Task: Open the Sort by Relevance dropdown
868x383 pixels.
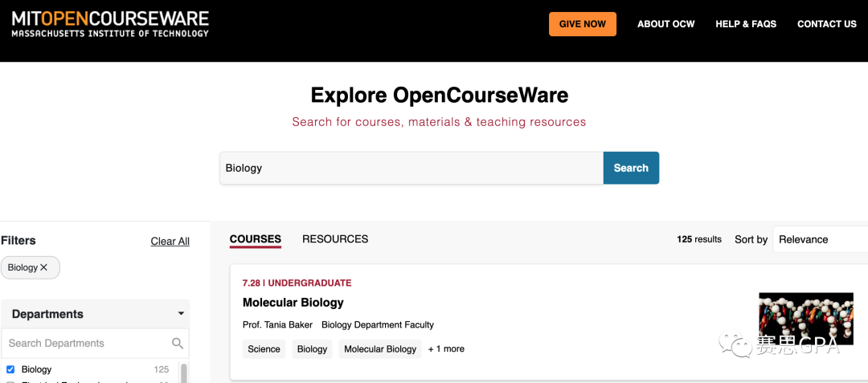Action: [821, 239]
